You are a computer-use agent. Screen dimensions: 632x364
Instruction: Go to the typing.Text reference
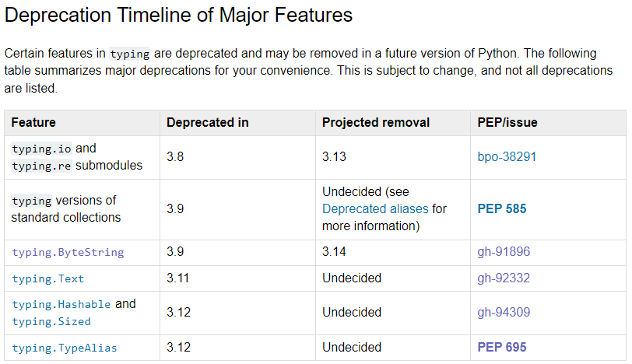tap(48, 278)
